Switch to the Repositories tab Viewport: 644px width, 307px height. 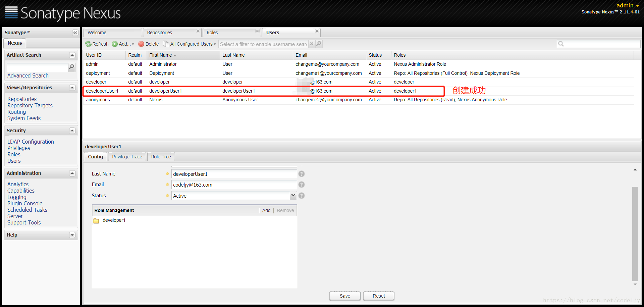pos(172,33)
